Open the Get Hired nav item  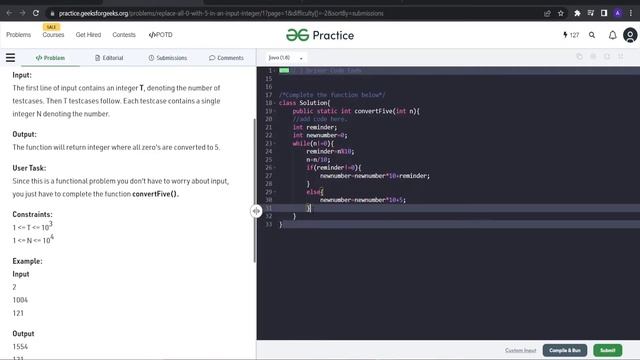click(88, 35)
